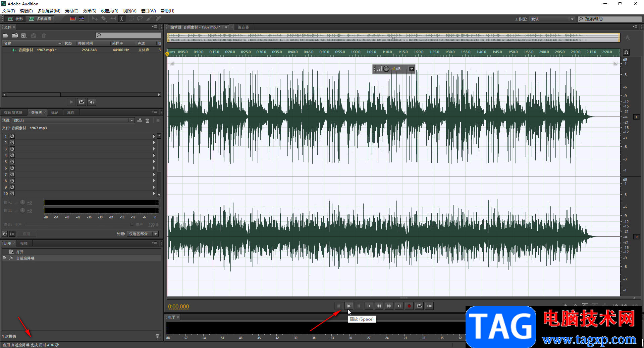
Task: Click the play button in transport
Action: point(349,306)
